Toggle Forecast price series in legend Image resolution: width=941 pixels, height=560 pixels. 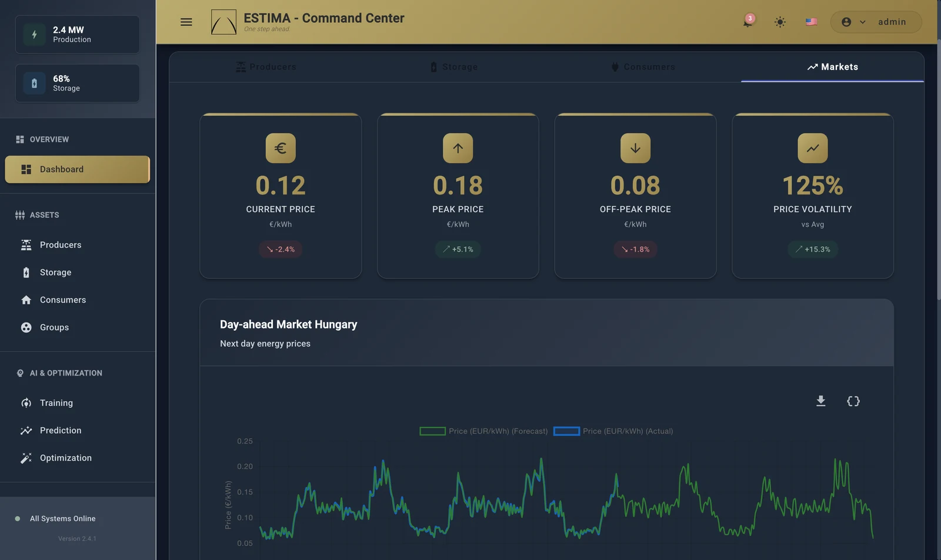coord(483,431)
